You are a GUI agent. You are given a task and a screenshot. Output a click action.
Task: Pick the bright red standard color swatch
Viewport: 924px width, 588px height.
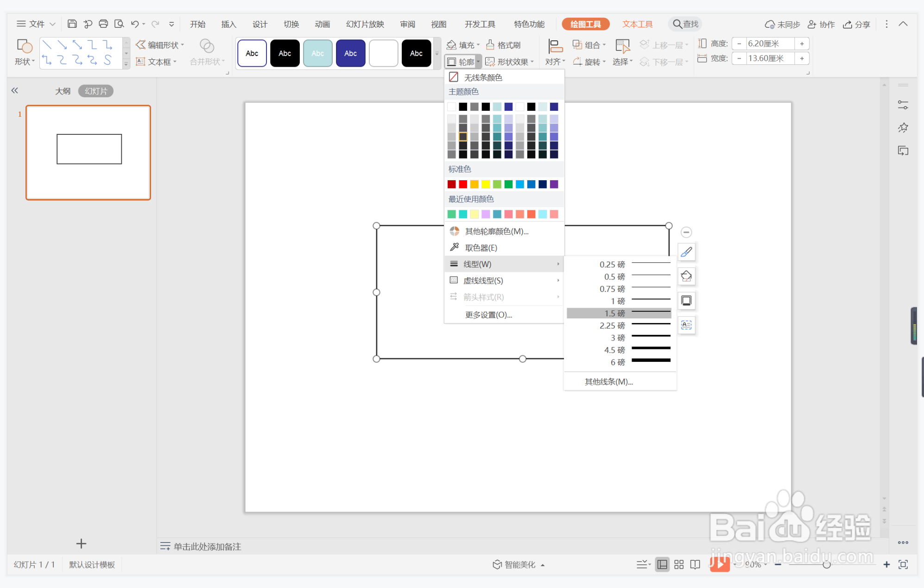click(462, 184)
